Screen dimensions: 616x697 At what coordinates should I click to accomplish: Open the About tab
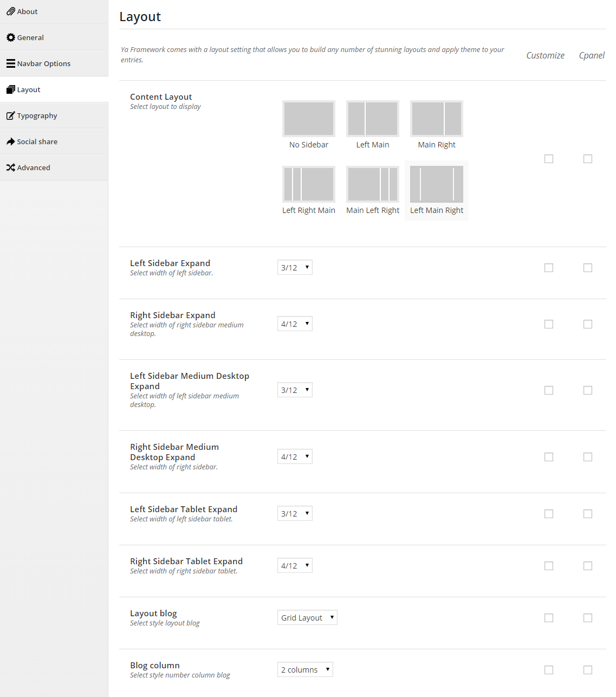(x=54, y=11)
